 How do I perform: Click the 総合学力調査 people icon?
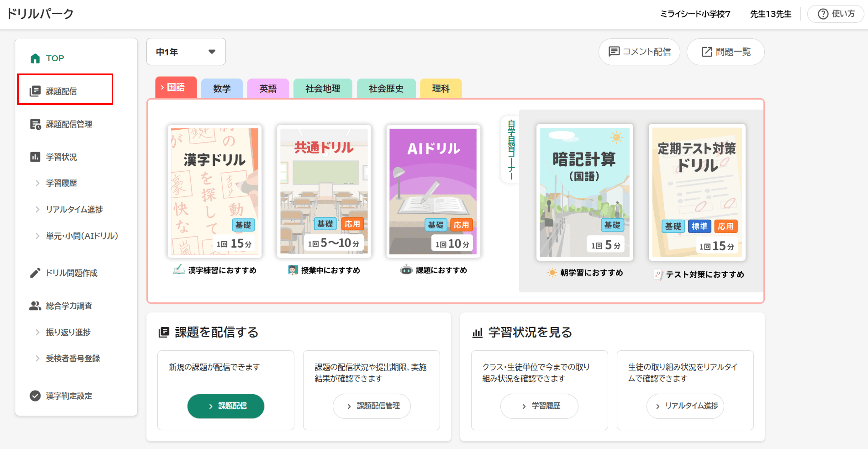(35, 306)
